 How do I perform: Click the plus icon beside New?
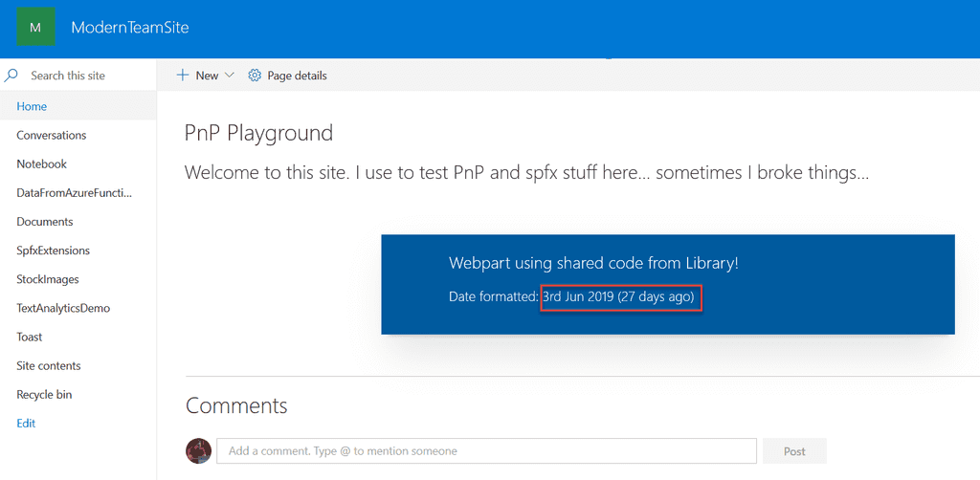(183, 76)
